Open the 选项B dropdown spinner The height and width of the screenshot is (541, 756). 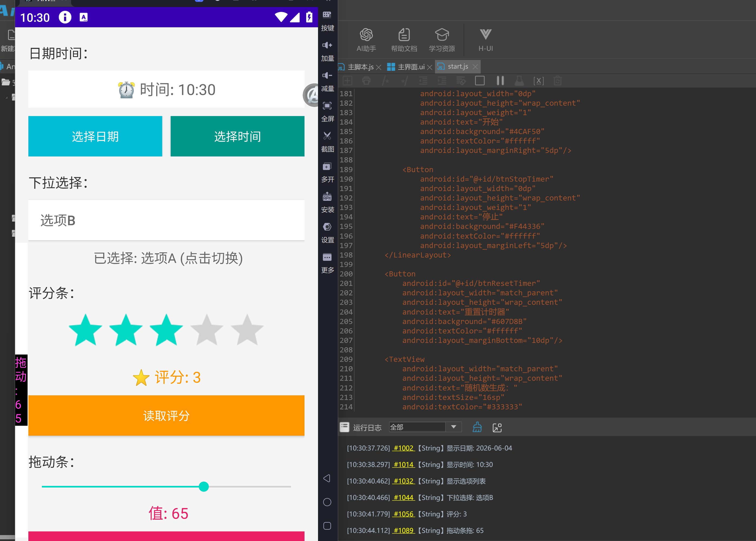(x=166, y=220)
